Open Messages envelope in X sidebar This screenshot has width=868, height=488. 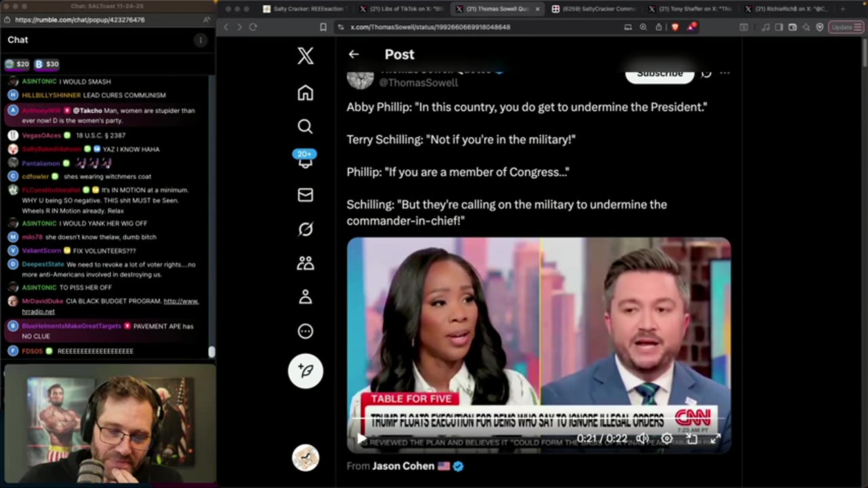(305, 195)
